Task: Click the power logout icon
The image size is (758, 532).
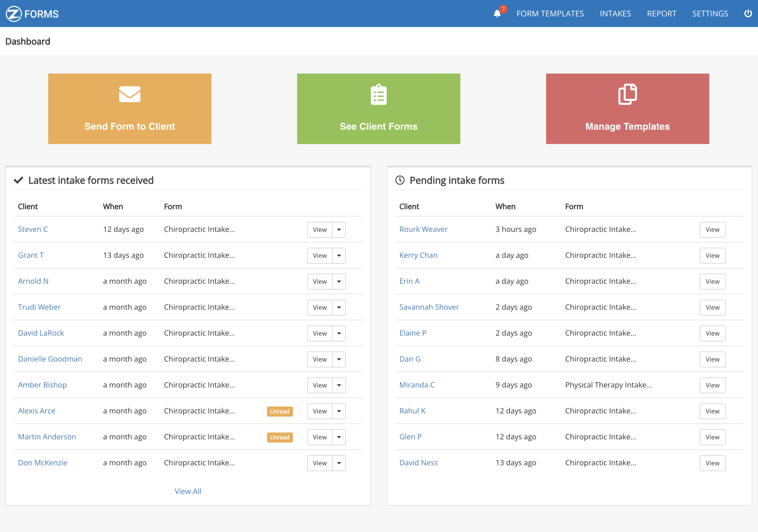Action: click(748, 13)
